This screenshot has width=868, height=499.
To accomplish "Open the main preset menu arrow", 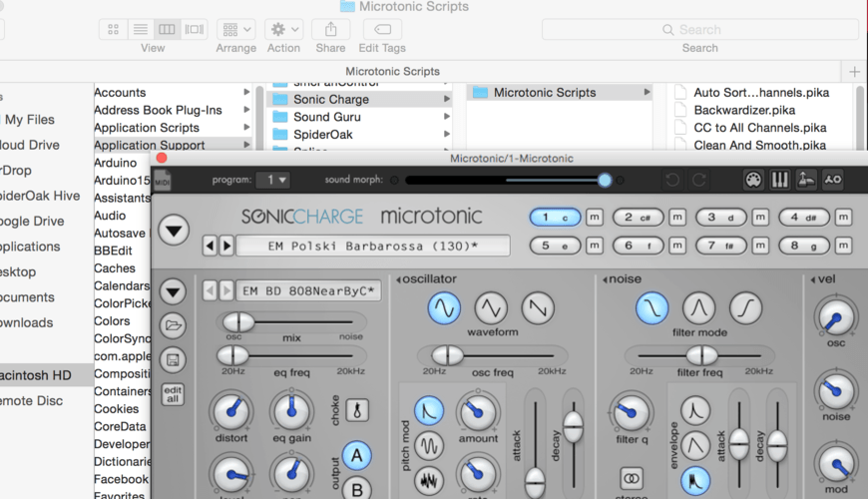I will [x=174, y=231].
